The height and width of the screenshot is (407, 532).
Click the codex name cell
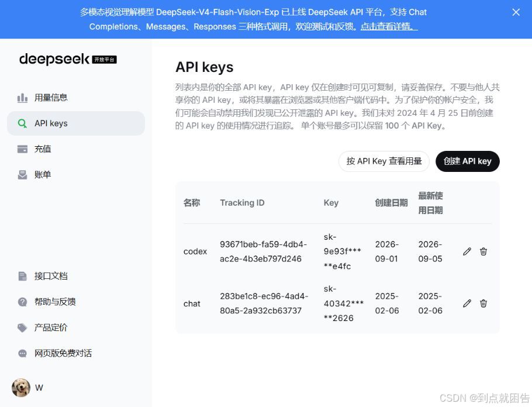click(195, 251)
